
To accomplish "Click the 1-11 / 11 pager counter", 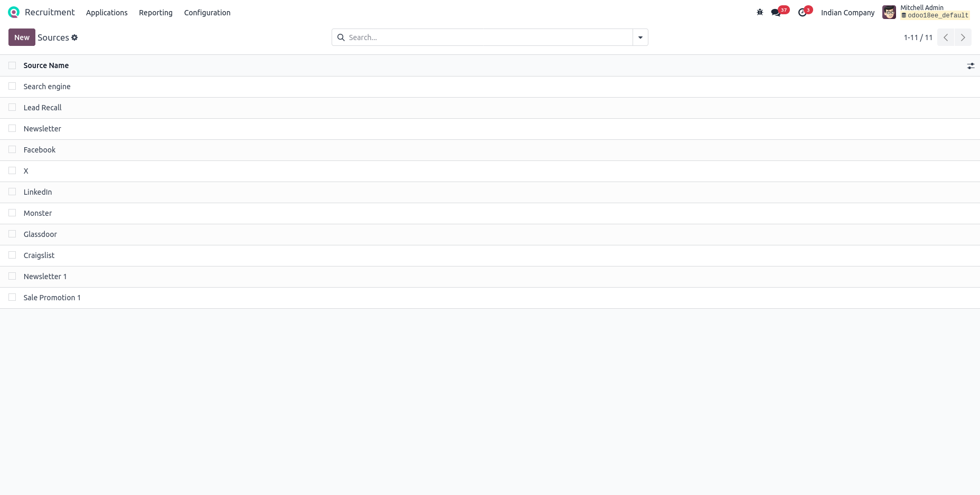I will (x=918, y=37).
